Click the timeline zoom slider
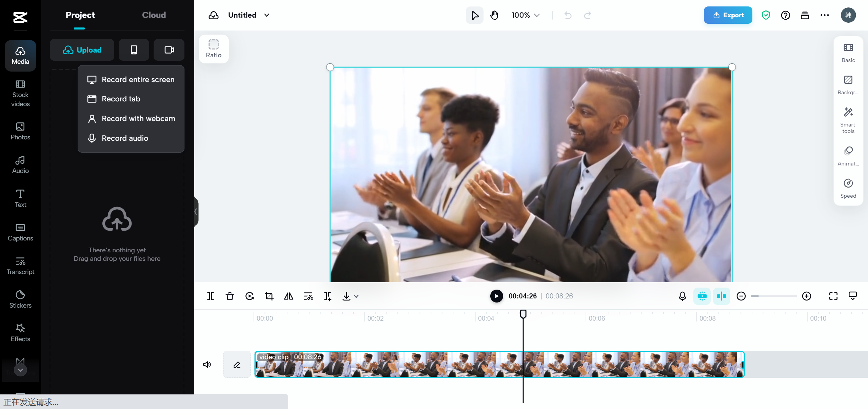This screenshot has width=868, height=409. coord(774,296)
